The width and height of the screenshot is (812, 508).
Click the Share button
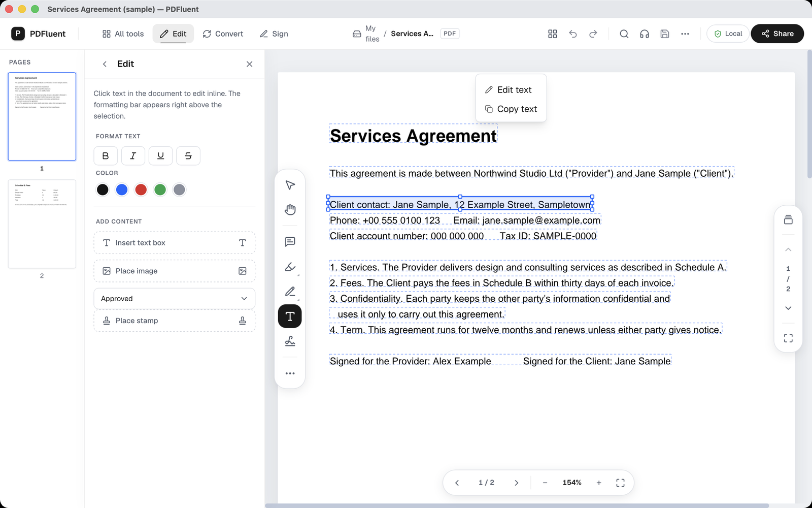click(777, 34)
